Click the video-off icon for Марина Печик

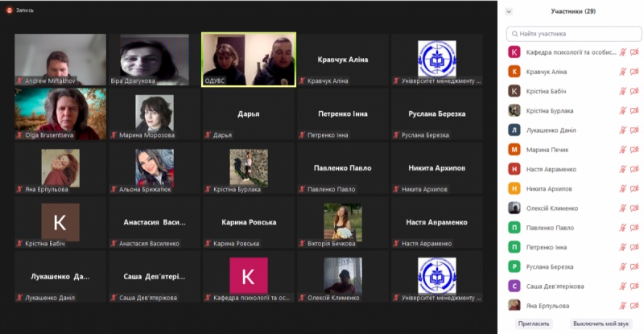pyautogui.click(x=634, y=150)
